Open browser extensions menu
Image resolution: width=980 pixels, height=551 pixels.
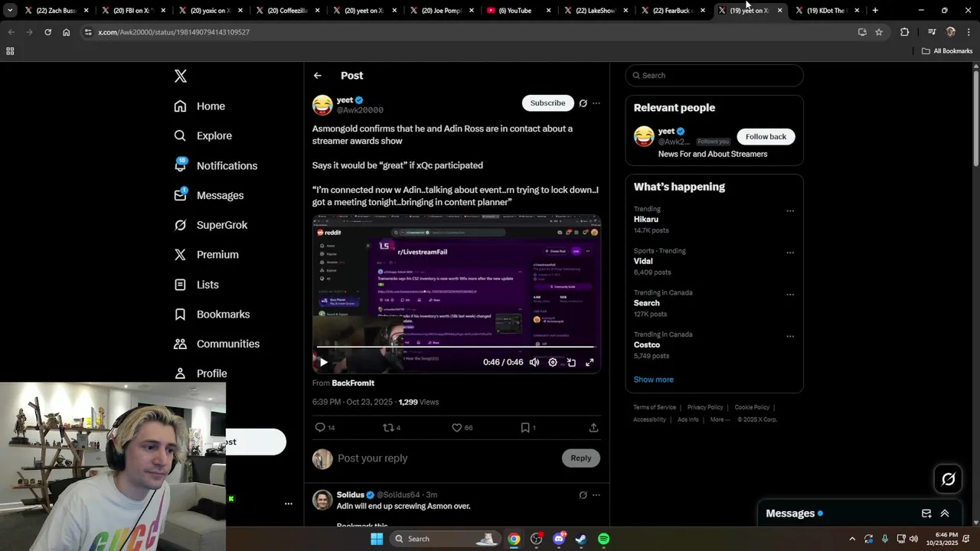[x=904, y=32]
